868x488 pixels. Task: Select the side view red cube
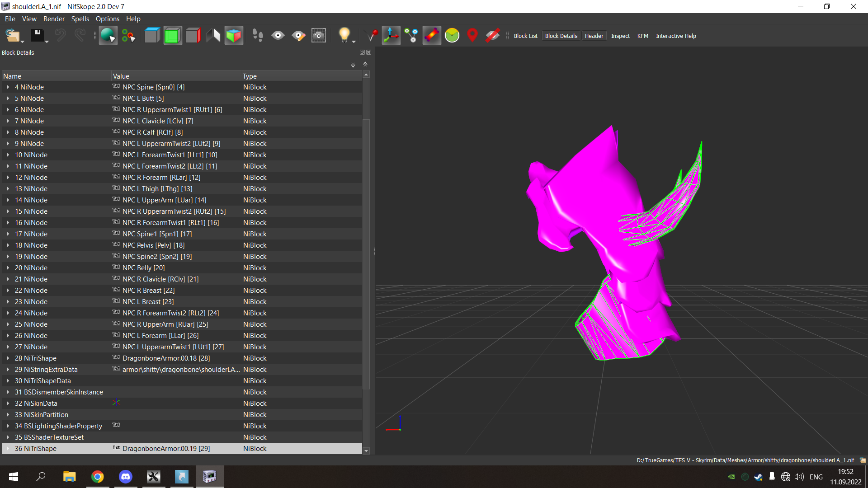(x=193, y=36)
